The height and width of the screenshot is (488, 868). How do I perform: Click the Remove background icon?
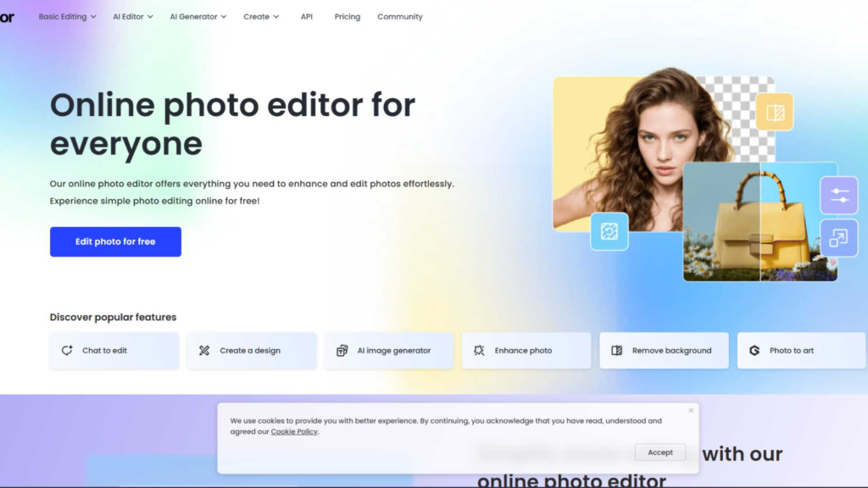point(617,351)
